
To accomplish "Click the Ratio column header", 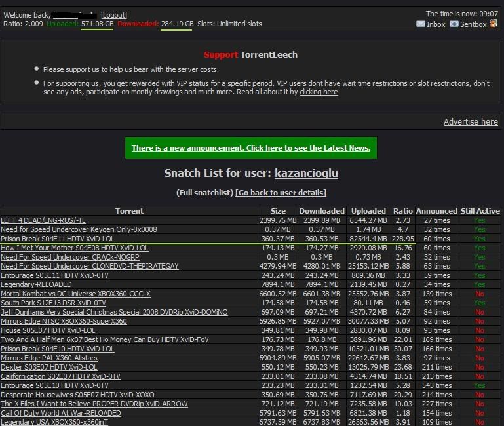I will click(x=402, y=211).
